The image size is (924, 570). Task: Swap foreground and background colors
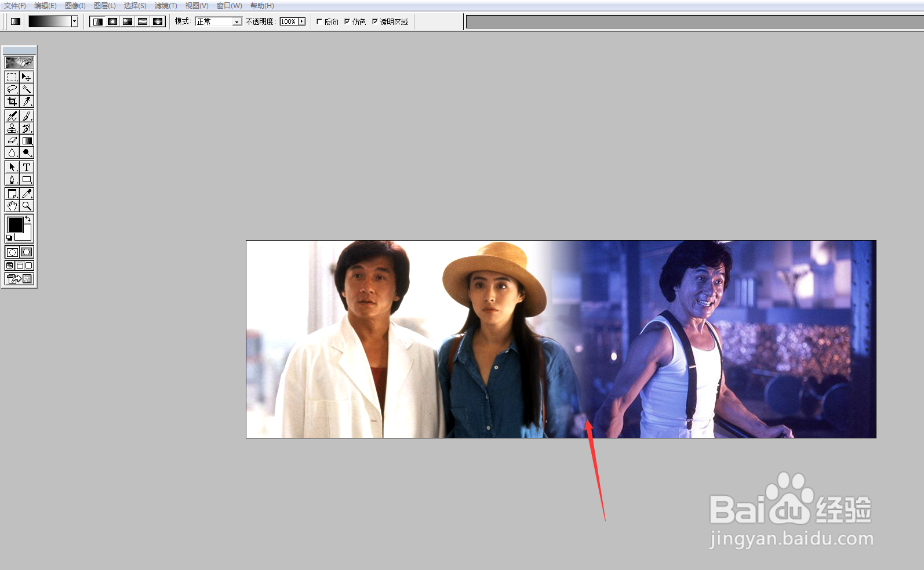pos(28,219)
